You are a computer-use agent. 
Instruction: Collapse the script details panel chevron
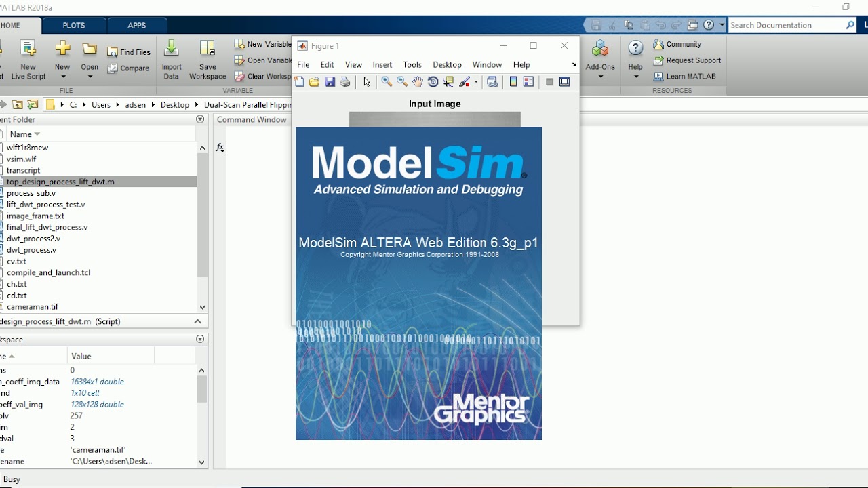[197, 321]
